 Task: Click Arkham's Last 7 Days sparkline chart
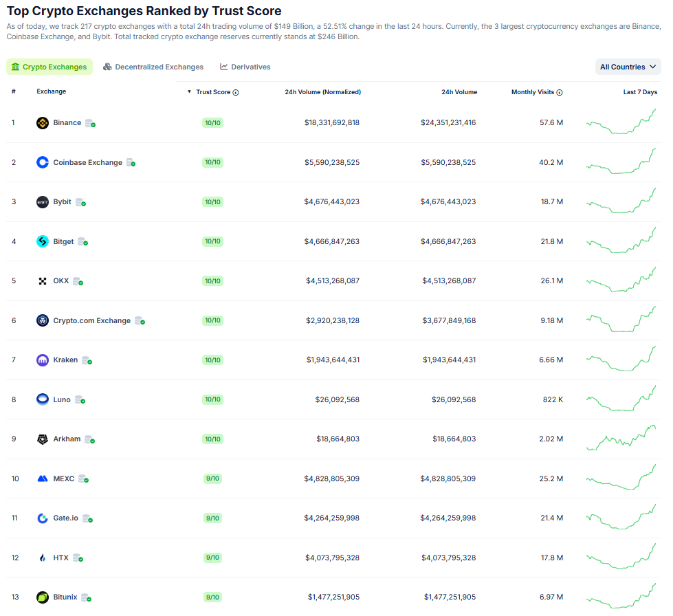pyautogui.click(x=621, y=437)
